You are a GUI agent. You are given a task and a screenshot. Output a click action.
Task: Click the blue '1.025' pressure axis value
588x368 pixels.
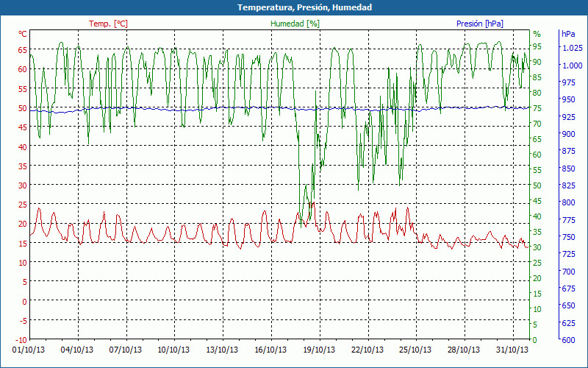point(573,48)
